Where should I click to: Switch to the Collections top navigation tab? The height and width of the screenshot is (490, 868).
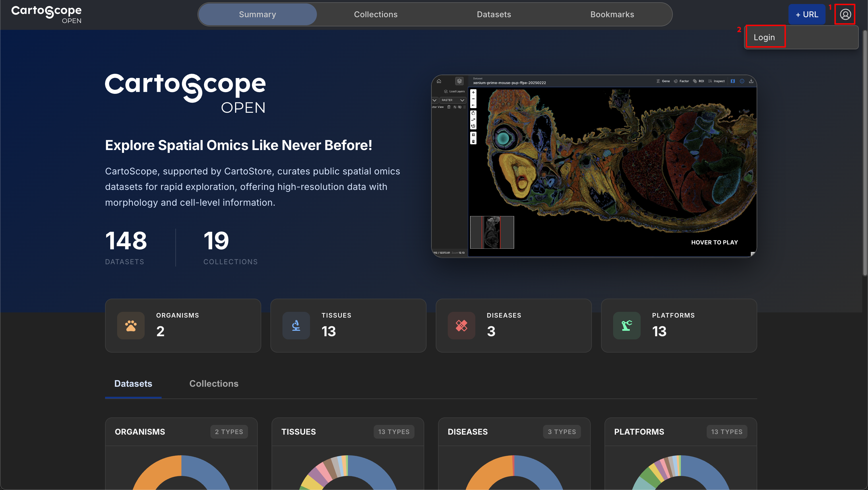coord(376,14)
